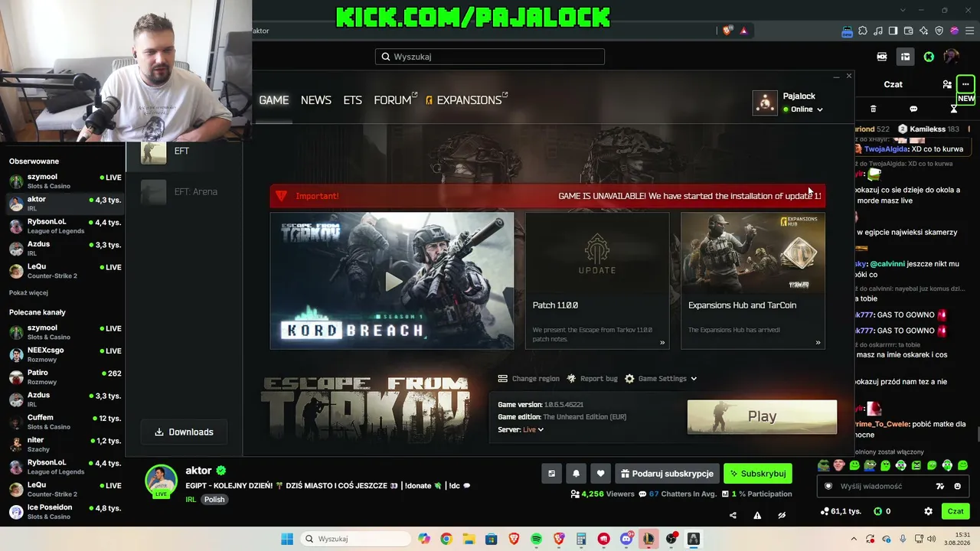Open the Kick user avatar menu
The width and height of the screenshot is (980, 551).
[951, 57]
